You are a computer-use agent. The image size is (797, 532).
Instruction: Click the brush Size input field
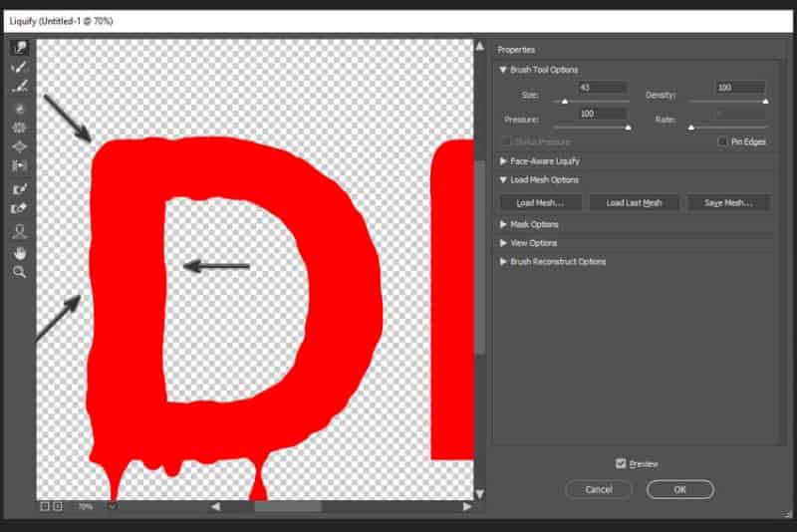point(603,88)
